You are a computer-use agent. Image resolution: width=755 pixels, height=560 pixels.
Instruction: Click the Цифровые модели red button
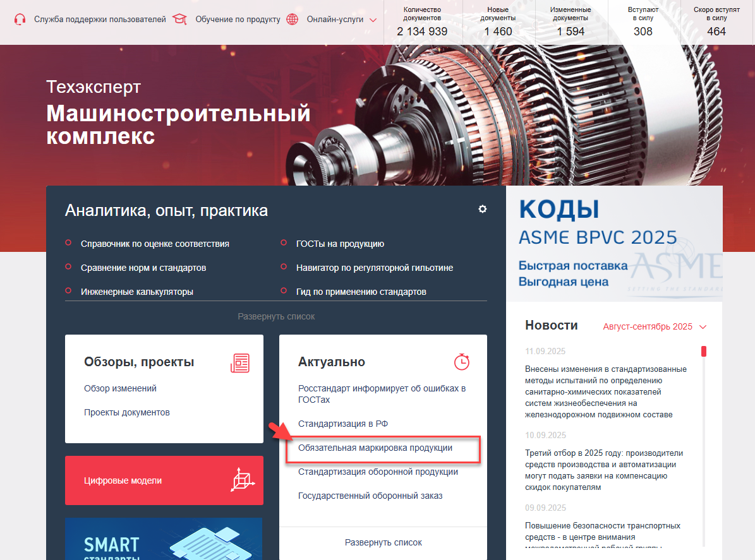(x=164, y=480)
